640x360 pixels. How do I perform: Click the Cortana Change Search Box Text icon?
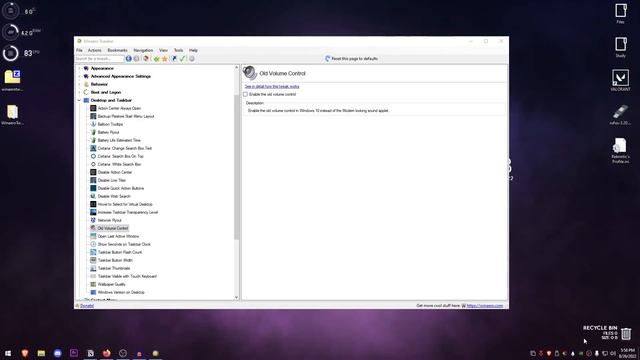click(x=93, y=148)
